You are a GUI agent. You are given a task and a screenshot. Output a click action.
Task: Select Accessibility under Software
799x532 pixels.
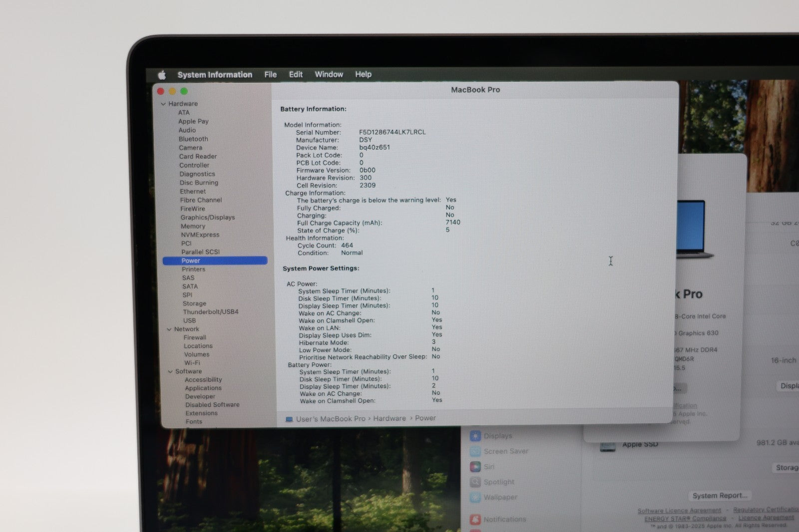pos(203,380)
